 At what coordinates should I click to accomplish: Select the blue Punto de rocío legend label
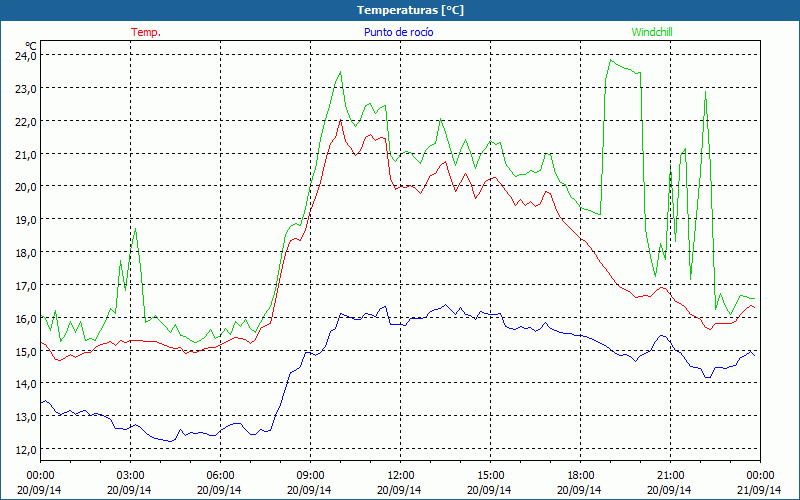(x=398, y=32)
